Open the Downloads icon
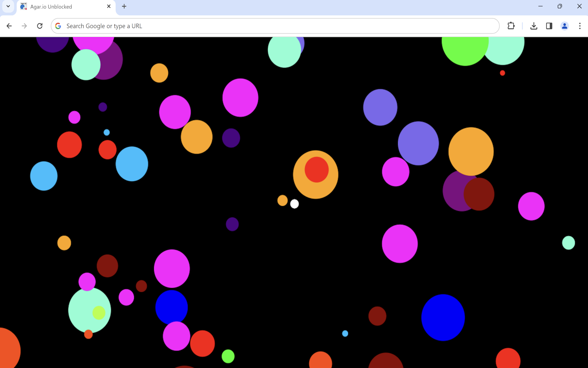The image size is (588, 368). point(534,26)
